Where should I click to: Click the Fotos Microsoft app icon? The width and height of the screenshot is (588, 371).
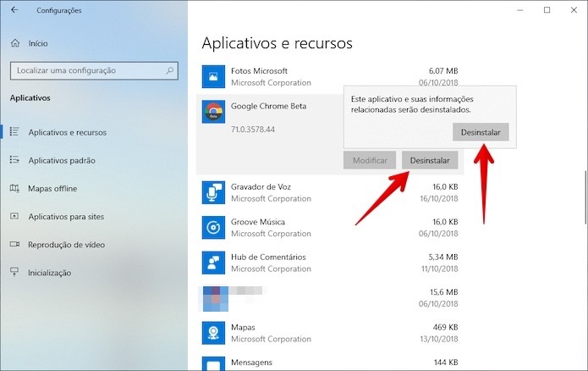(213, 76)
